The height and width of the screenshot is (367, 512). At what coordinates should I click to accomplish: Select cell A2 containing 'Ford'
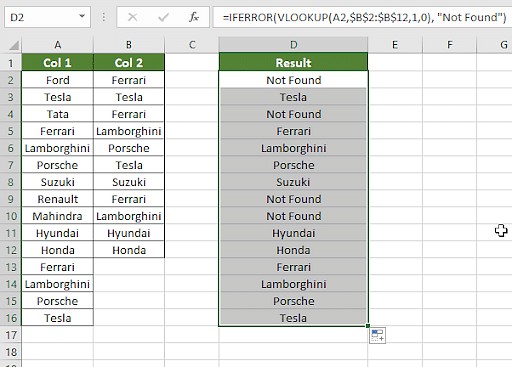pyautogui.click(x=57, y=80)
